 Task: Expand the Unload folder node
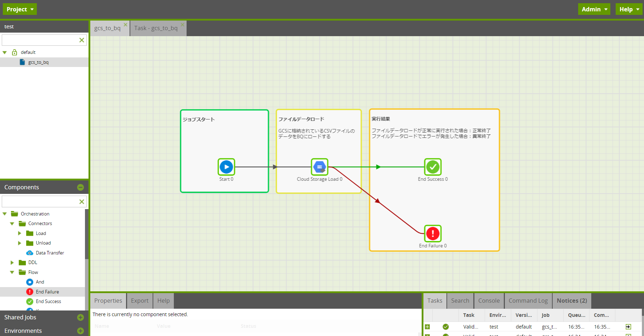[19, 243]
